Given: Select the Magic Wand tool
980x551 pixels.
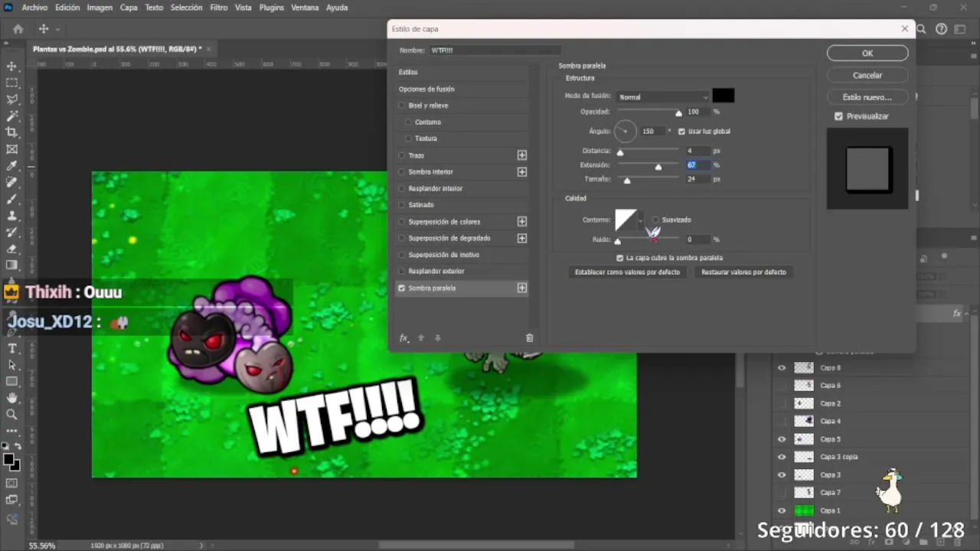Looking at the screenshot, I should pyautogui.click(x=12, y=116).
